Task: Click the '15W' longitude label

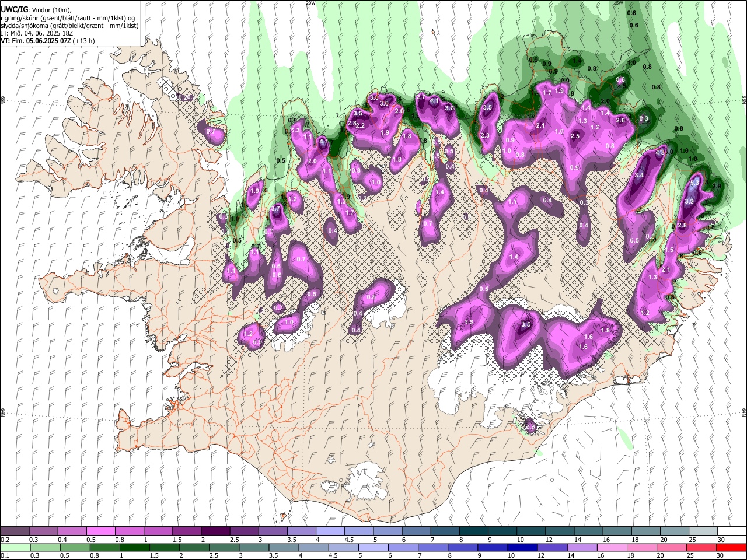Action: tap(619, 3)
